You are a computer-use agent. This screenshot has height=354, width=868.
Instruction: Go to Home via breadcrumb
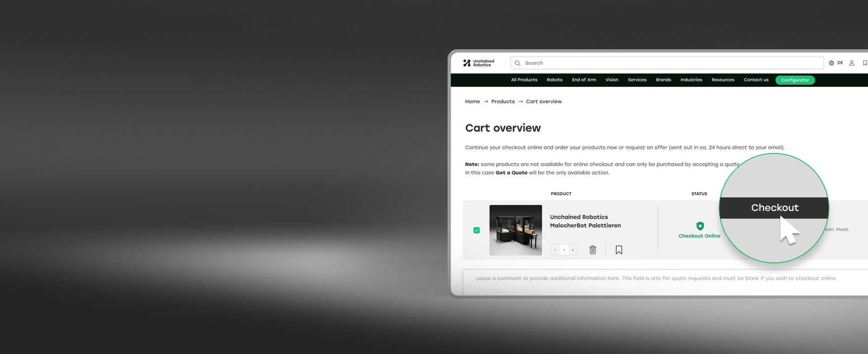coord(472,102)
